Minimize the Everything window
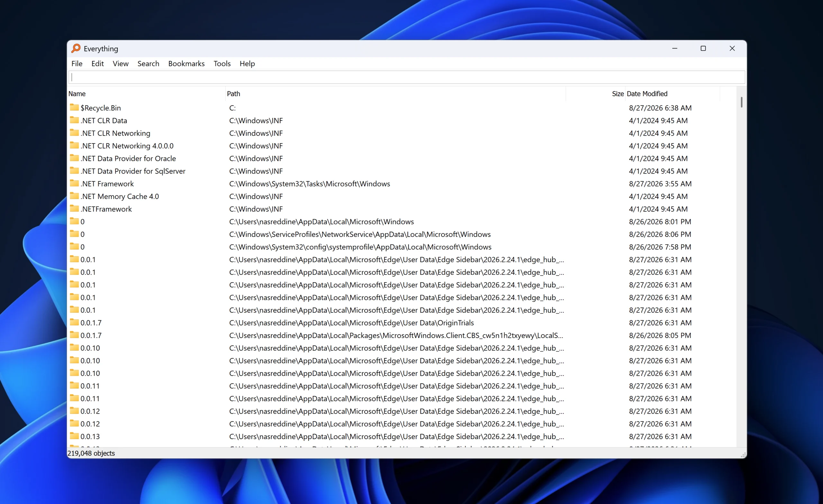823x504 pixels. pyautogui.click(x=674, y=49)
